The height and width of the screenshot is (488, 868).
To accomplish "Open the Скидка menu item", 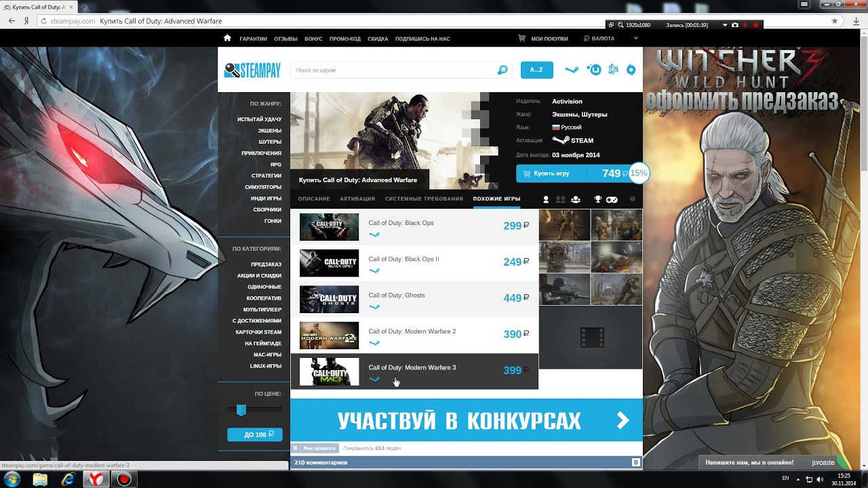I will (x=378, y=39).
